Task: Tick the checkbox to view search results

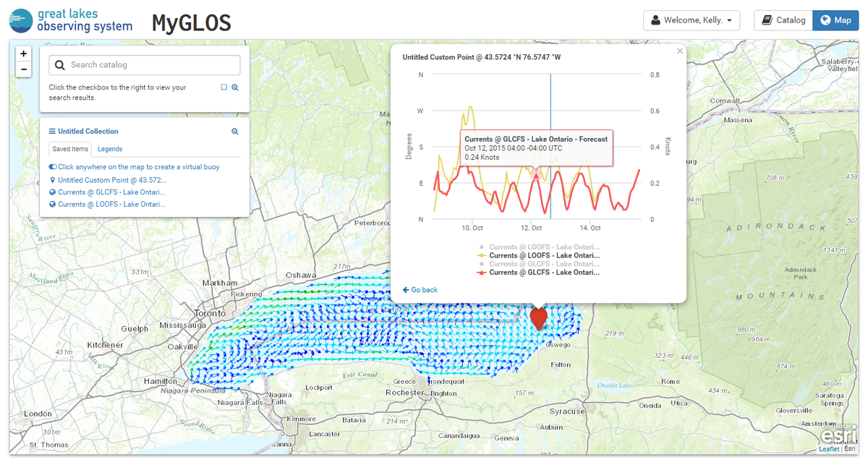Action: [x=224, y=87]
